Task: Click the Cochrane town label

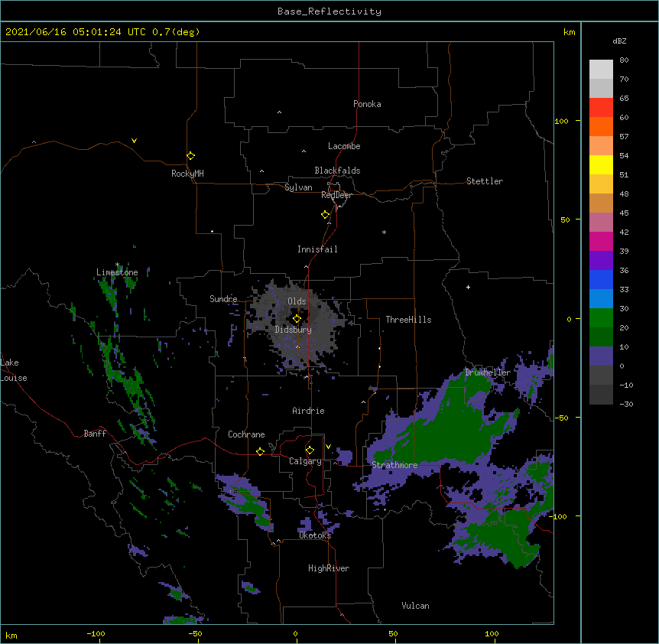Action: click(x=246, y=434)
